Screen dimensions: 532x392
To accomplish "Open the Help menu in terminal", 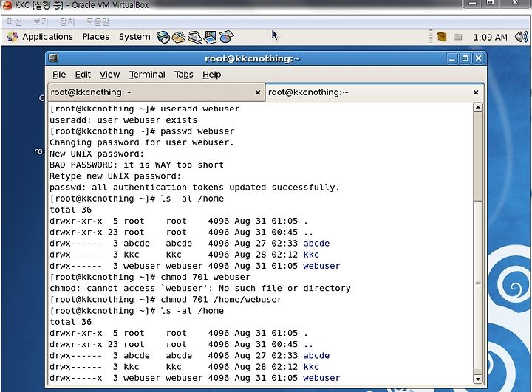I will tap(212, 75).
